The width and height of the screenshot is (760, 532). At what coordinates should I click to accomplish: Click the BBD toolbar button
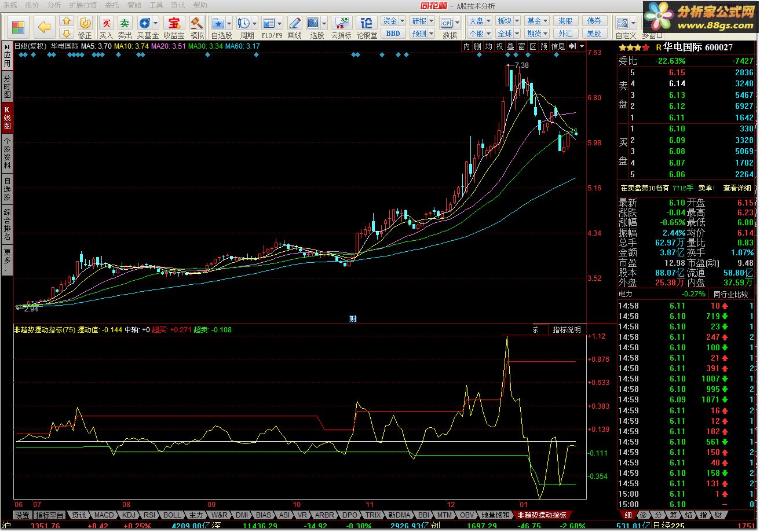click(x=393, y=34)
